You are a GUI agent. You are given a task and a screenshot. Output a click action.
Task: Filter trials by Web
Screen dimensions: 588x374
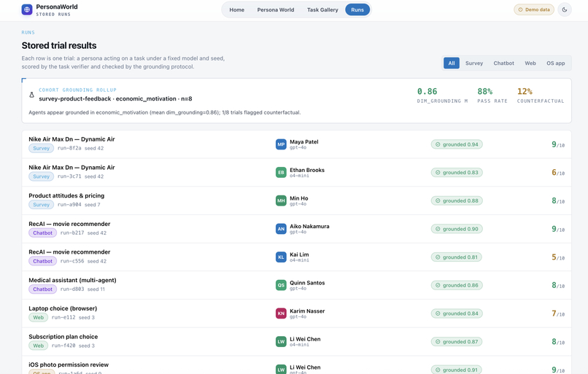click(530, 63)
